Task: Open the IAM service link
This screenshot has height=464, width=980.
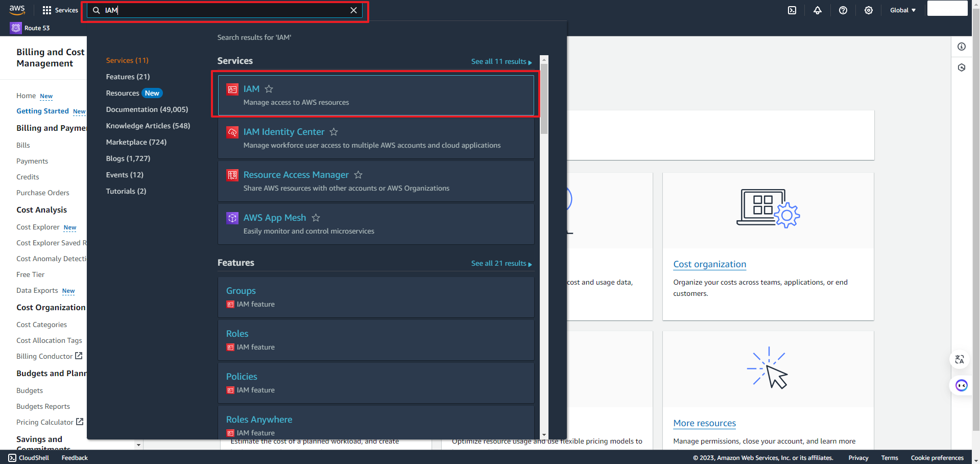Action: (x=251, y=89)
